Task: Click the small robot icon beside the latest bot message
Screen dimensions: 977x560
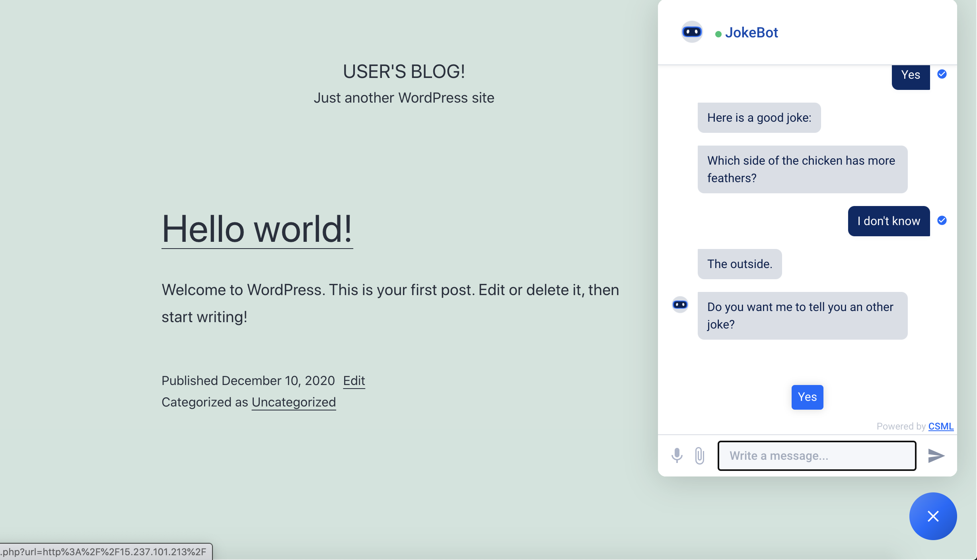Action: (680, 304)
